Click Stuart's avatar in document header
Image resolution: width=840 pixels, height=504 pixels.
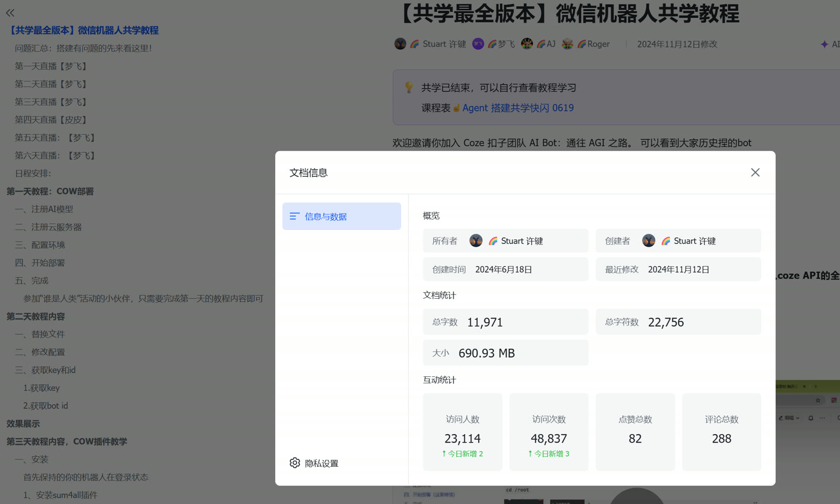[400, 44]
